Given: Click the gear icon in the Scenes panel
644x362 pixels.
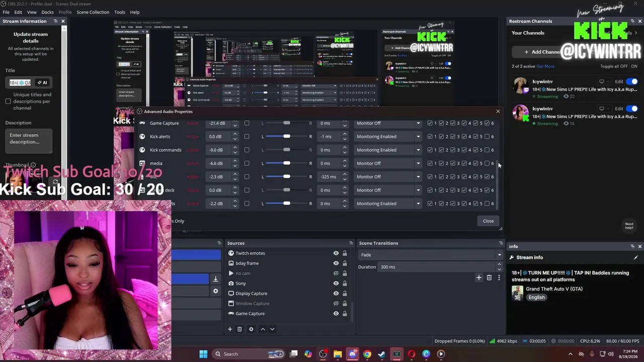Looking at the screenshot, I should point(215,291).
